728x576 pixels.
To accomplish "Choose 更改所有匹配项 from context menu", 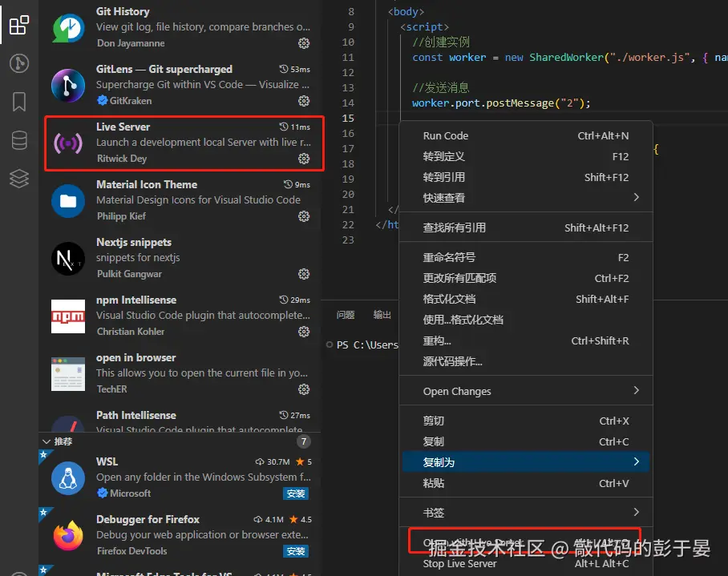I will (526, 278).
